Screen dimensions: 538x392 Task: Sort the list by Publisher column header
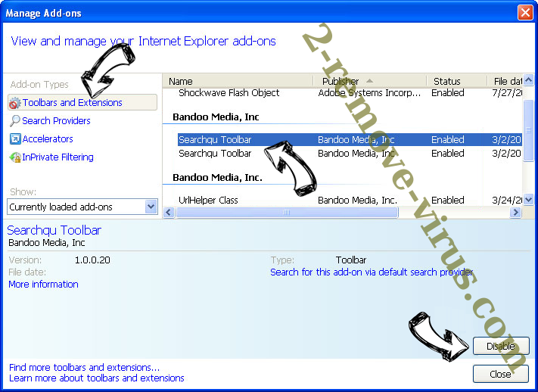(x=370, y=82)
